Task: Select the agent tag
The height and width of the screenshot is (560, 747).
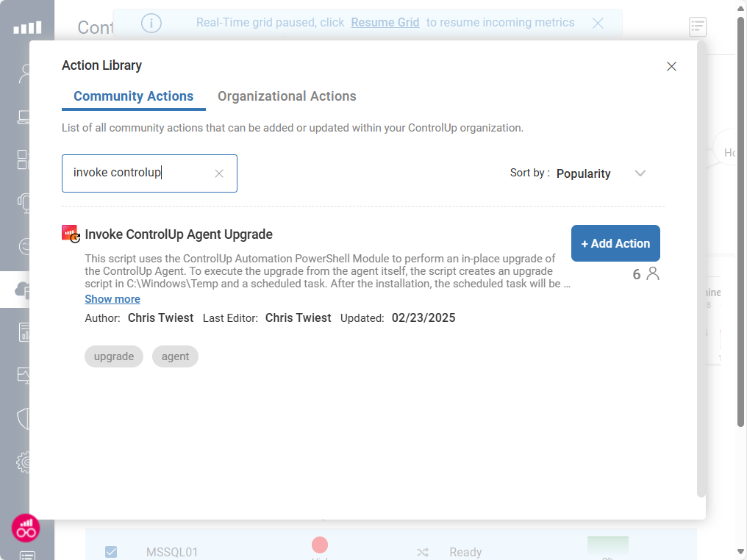Action: 175,356
